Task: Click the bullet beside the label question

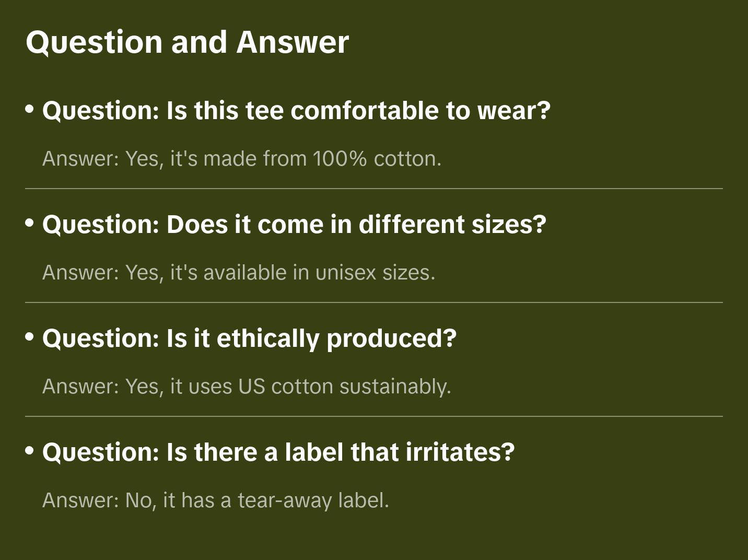Action: (x=30, y=450)
